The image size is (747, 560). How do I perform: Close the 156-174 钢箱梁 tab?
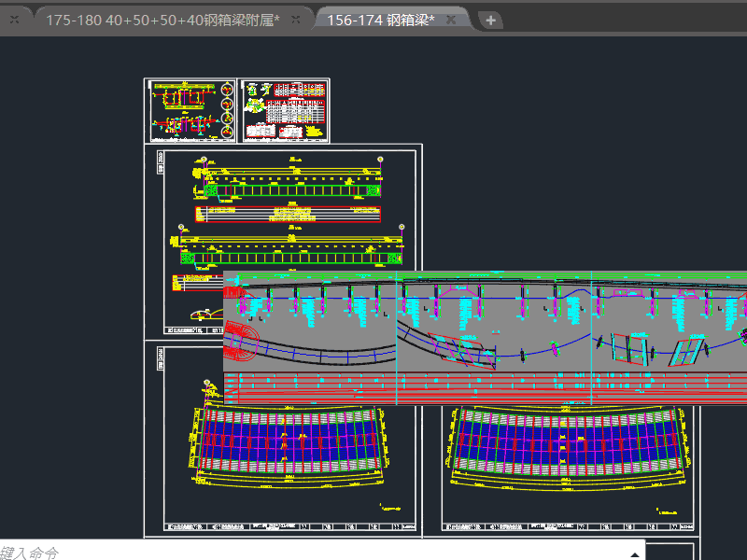coord(451,20)
